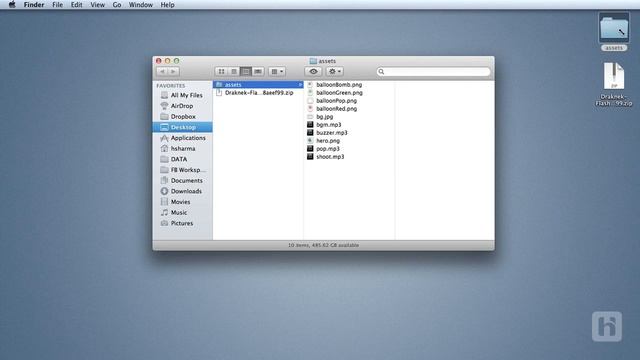Select the assets folder in column
Image resolution: width=640 pixels, height=360 pixels.
258,84
